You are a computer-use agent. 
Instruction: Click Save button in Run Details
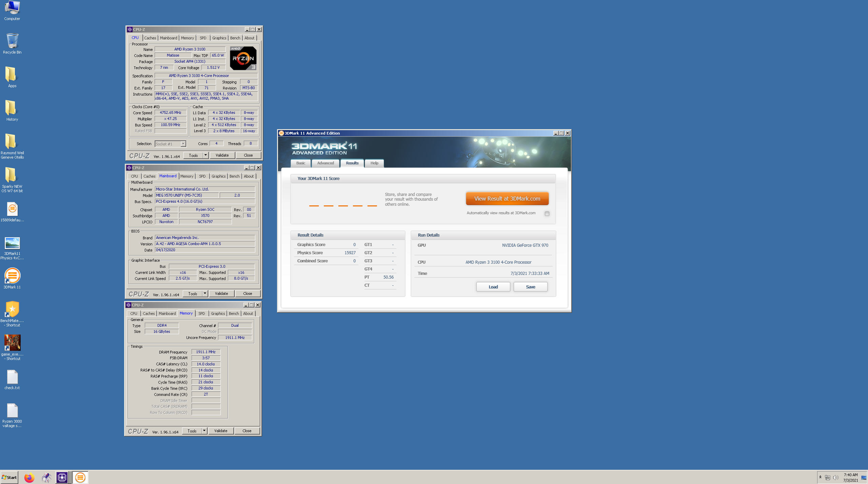530,287
